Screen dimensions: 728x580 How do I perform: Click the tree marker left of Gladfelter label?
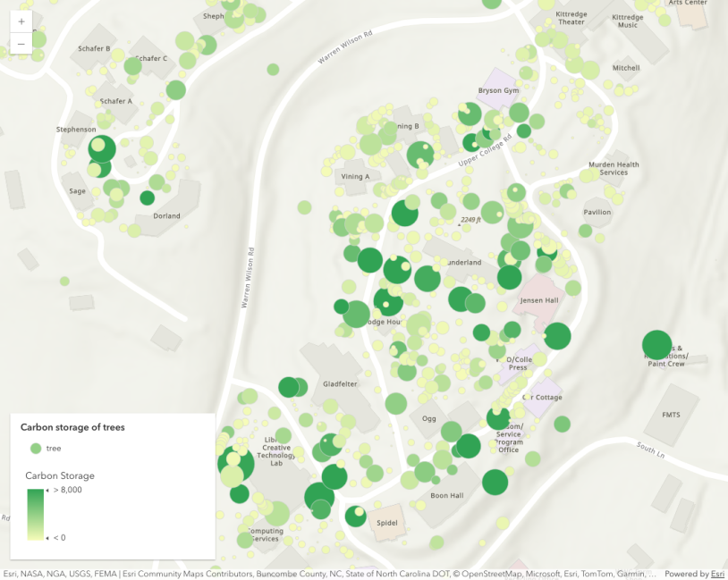(x=288, y=387)
